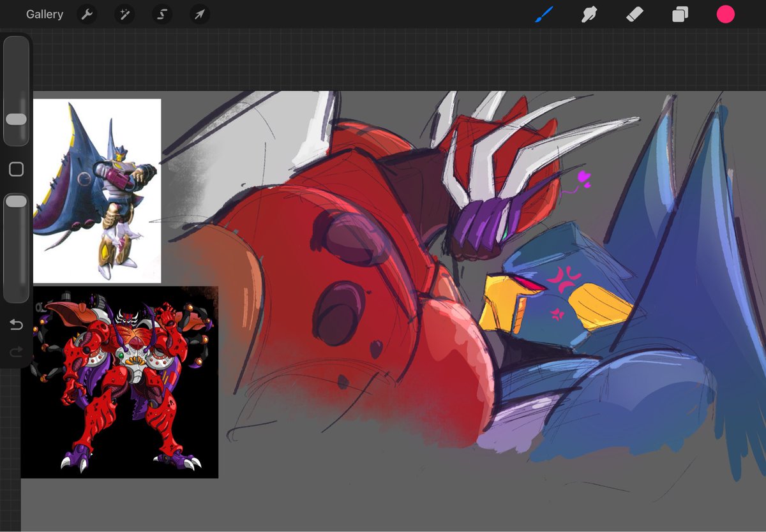Activate the Transform arrow tool
The image size is (766, 532).
pos(200,15)
